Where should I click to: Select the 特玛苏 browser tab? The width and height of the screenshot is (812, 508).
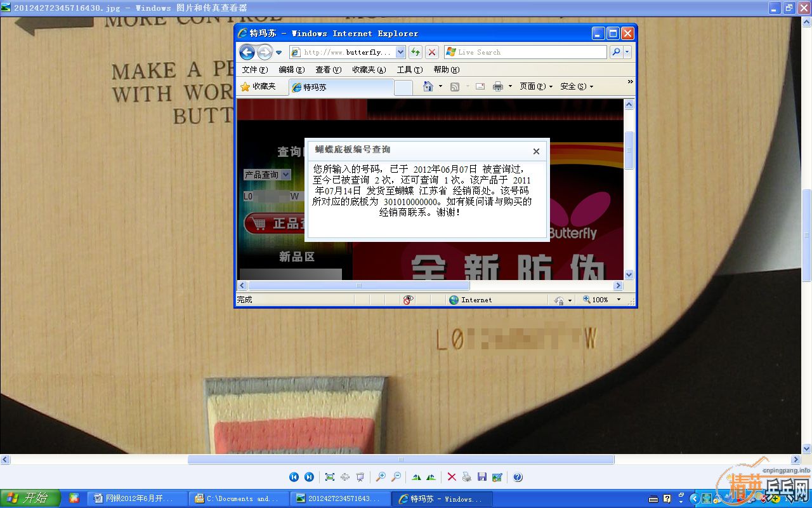coord(341,88)
